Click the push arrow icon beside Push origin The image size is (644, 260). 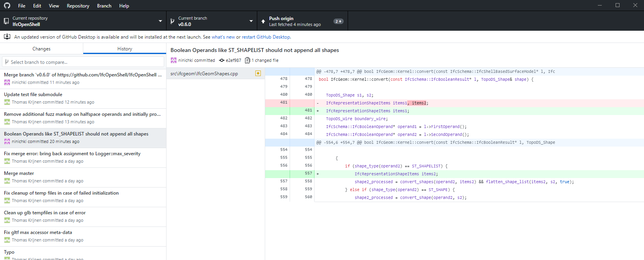tap(263, 21)
